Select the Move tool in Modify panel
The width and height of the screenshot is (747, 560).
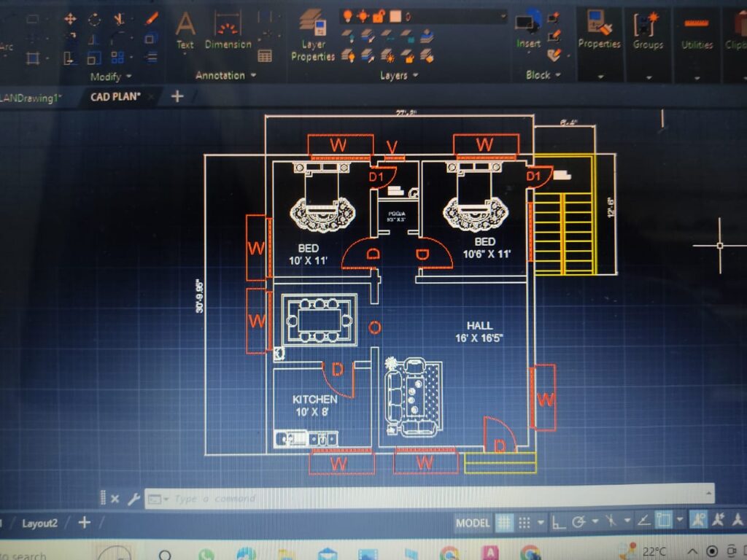point(70,19)
